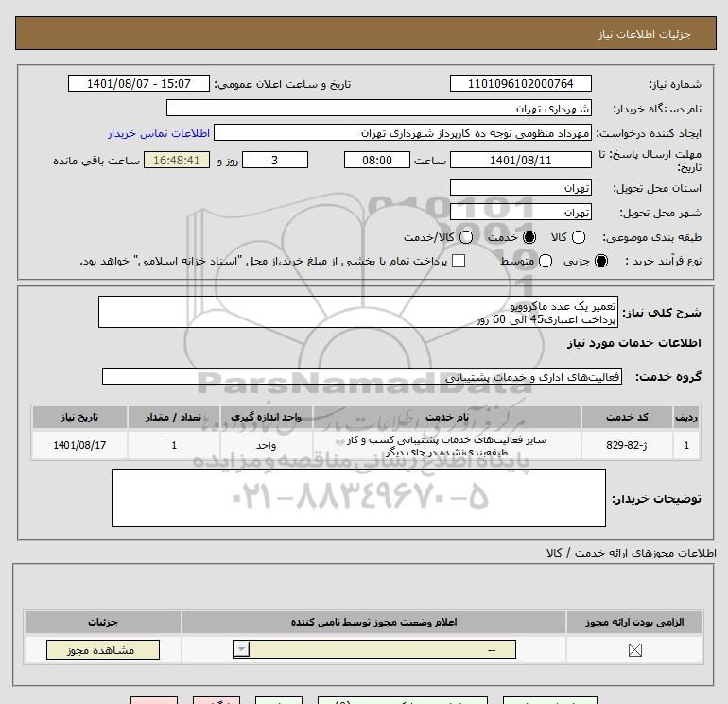728x704 pixels.
Task: Click the کد خدمت column header
Action: coord(627,417)
